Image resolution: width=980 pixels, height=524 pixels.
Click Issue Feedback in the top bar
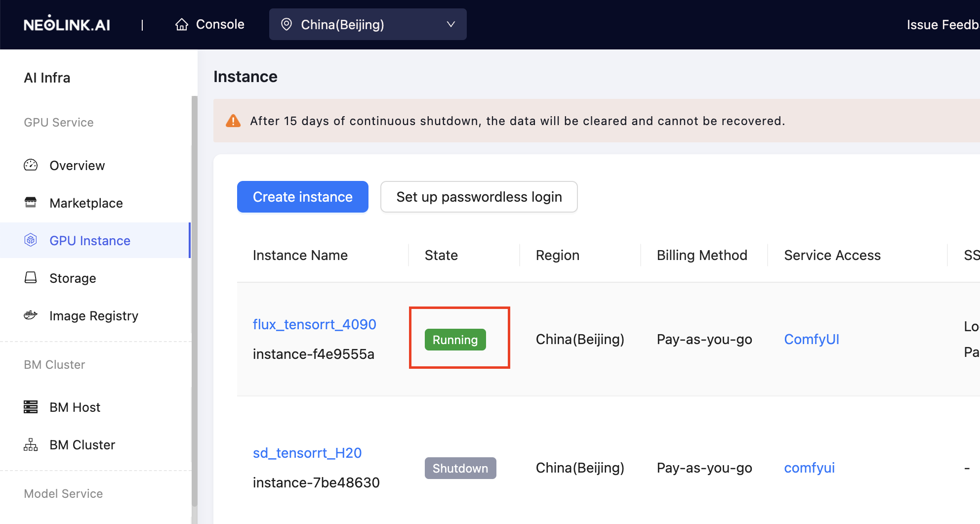click(x=943, y=24)
